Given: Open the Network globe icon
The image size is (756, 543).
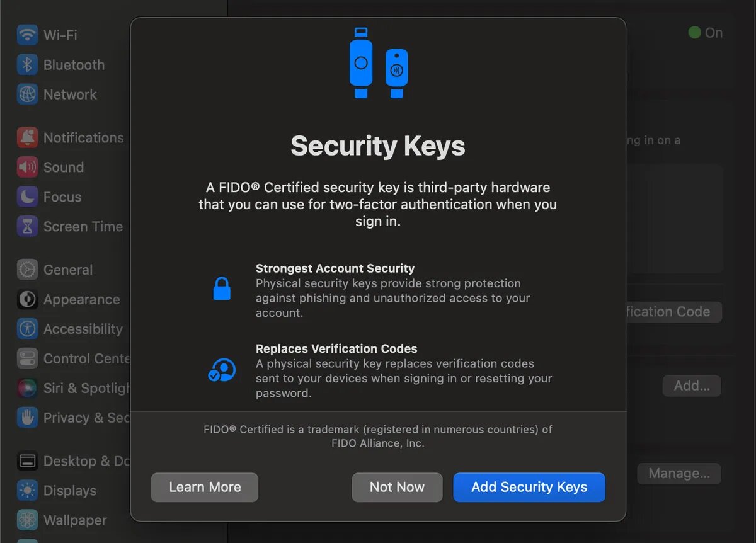Looking at the screenshot, I should [x=27, y=94].
